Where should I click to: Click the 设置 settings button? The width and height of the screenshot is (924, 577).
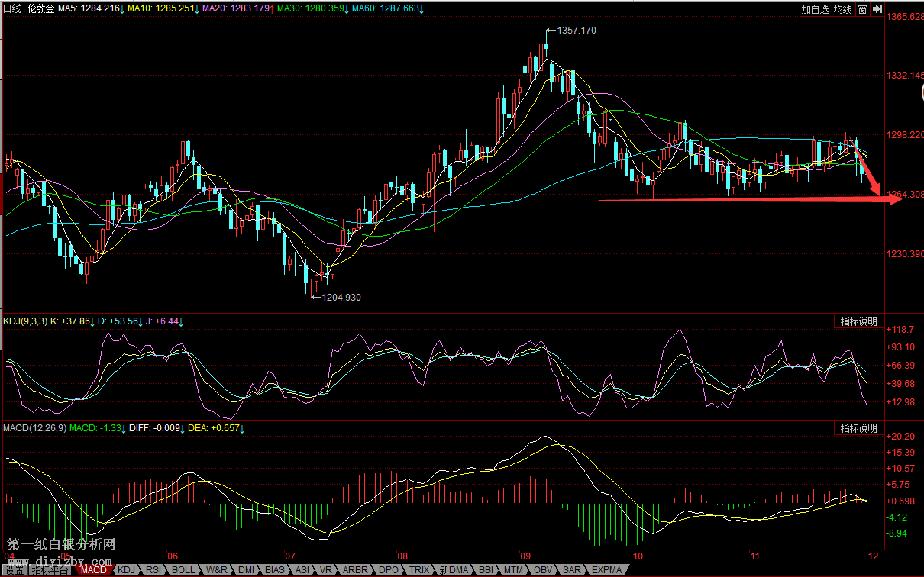(15, 570)
